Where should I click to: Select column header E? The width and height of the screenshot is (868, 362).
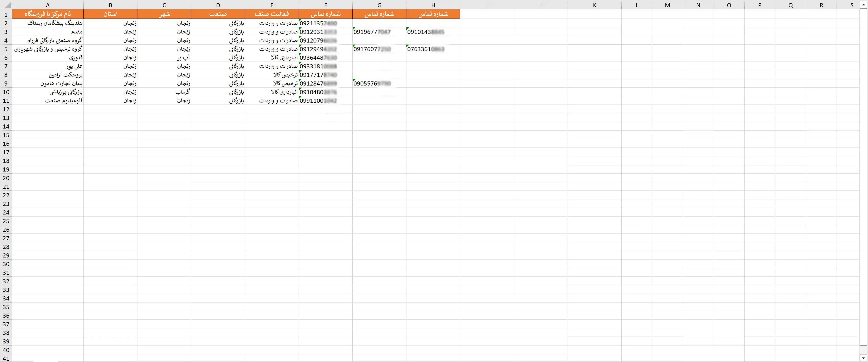[x=271, y=5]
